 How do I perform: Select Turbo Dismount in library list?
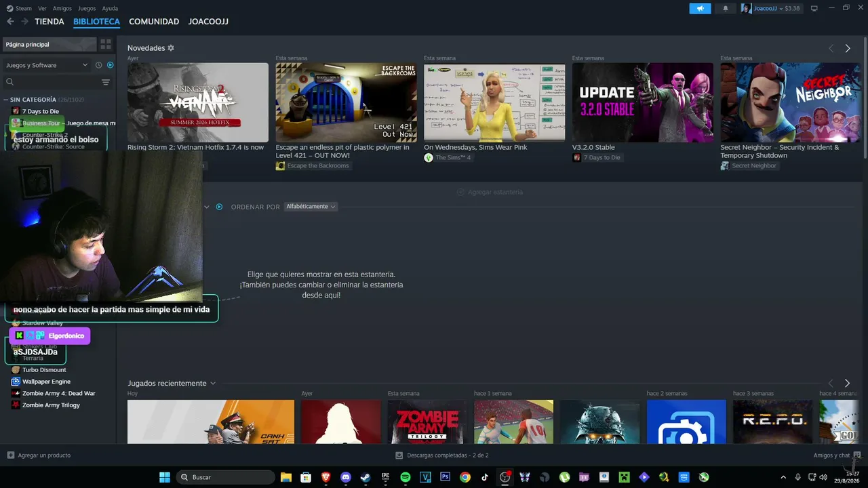click(44, 370)
